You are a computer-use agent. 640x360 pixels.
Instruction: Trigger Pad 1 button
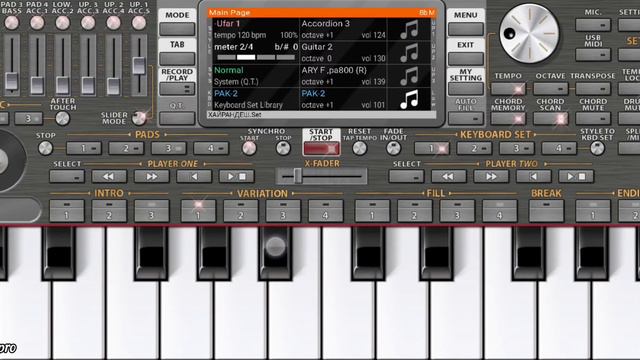tap(84, 149)
